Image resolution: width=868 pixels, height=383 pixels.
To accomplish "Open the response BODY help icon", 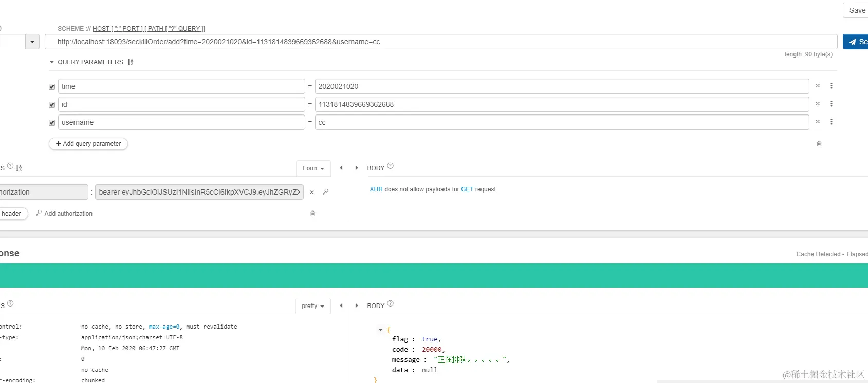I will point(391,303).
